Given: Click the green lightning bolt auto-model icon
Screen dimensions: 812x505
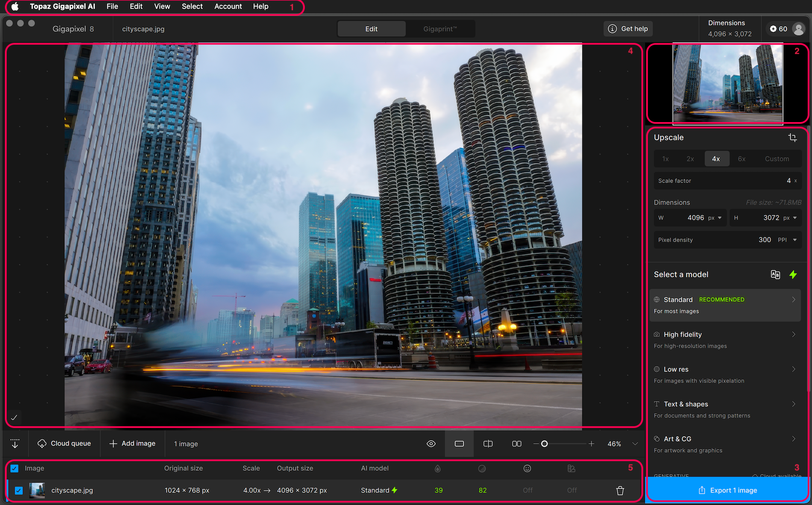Looking at the screenshot, I should (x=793, y=275).
